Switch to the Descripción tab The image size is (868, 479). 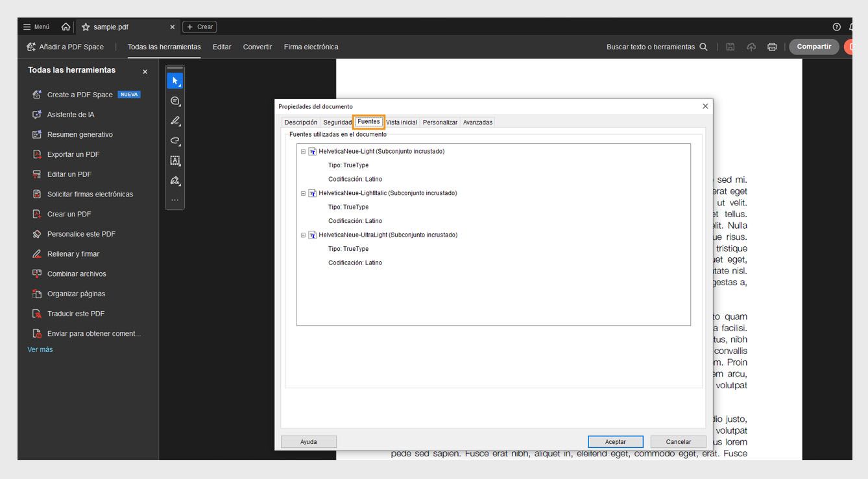click(301, 123)
